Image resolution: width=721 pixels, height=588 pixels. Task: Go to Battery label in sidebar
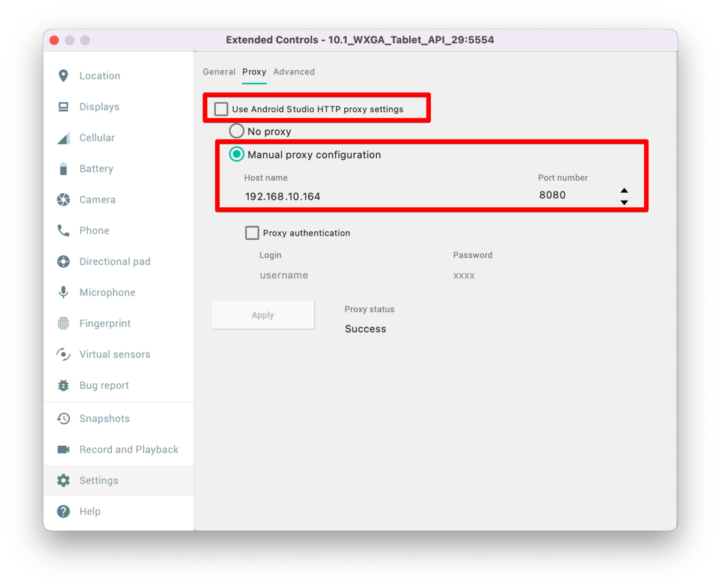(x=96, y=169)
